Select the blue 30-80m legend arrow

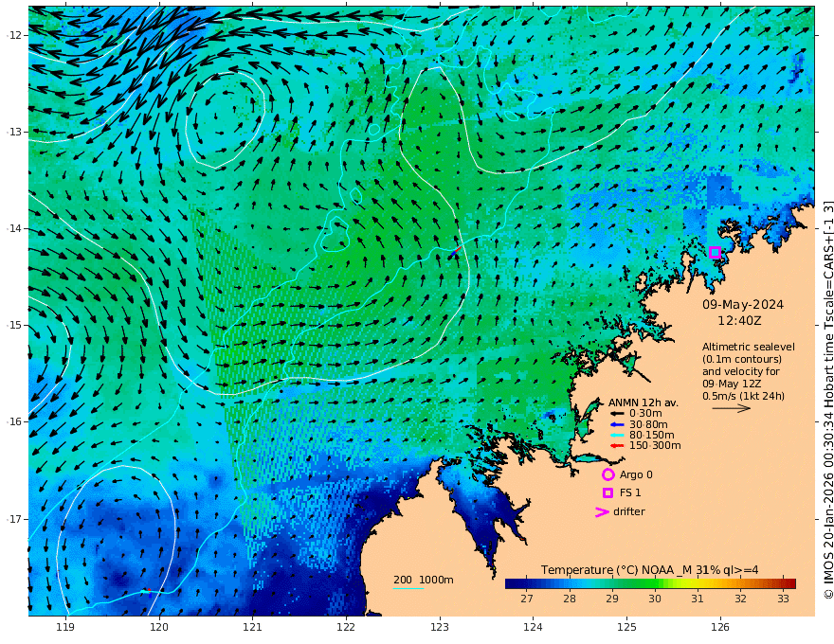pos(617,424)
